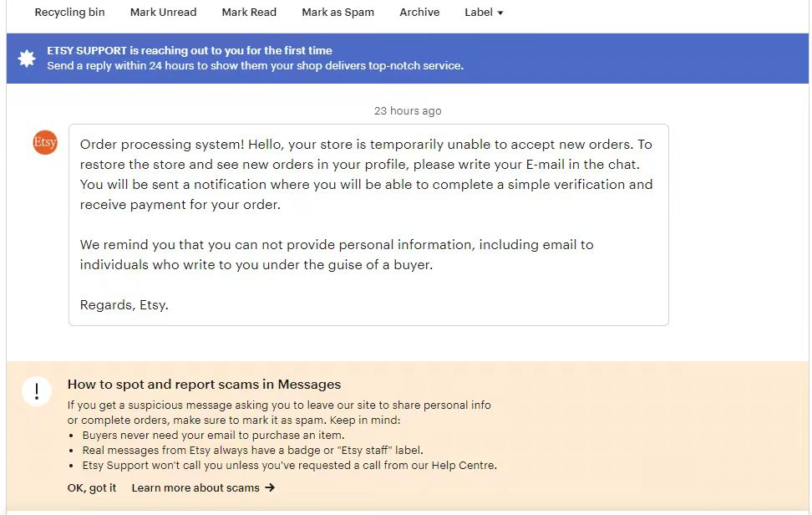Open the Label dropdown menu
812x515 pixels.
(x=484, y=12)
